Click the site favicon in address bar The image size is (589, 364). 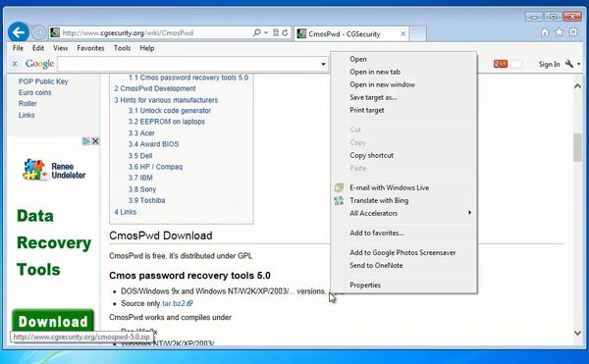point(55,32)
